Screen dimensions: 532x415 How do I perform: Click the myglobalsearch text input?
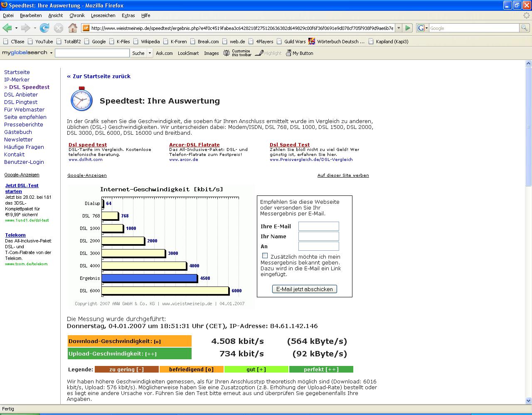point(92,53)
